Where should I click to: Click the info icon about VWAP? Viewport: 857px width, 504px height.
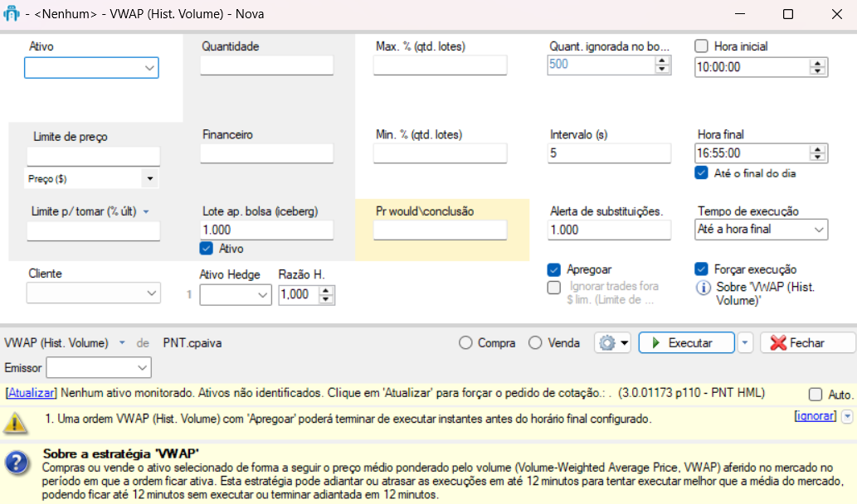click(x=703, y=288)
